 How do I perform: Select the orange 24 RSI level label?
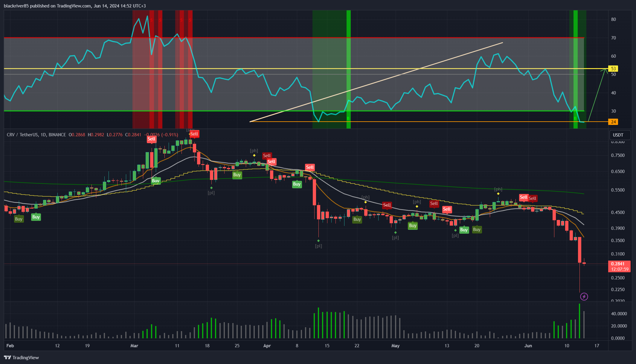613,122
